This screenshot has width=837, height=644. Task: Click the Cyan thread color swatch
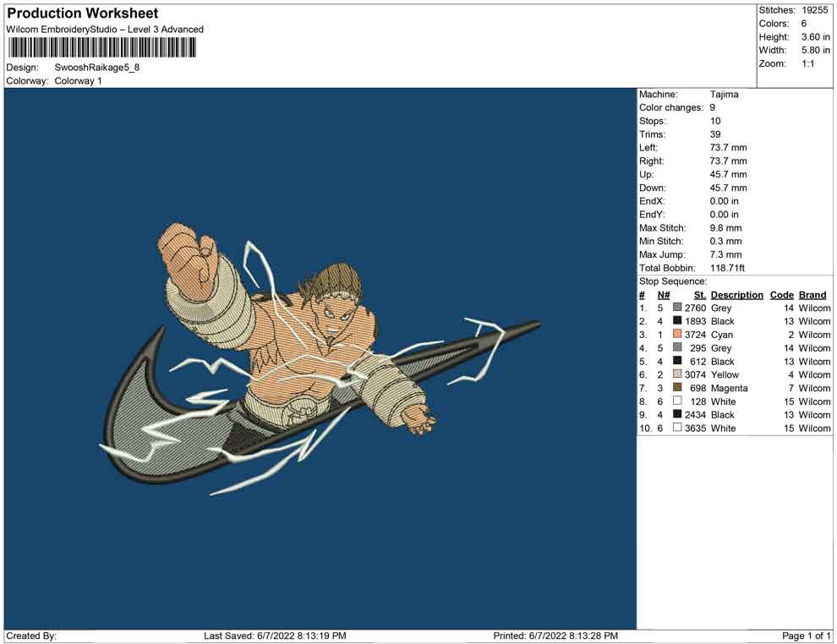[x=677, y=335]
